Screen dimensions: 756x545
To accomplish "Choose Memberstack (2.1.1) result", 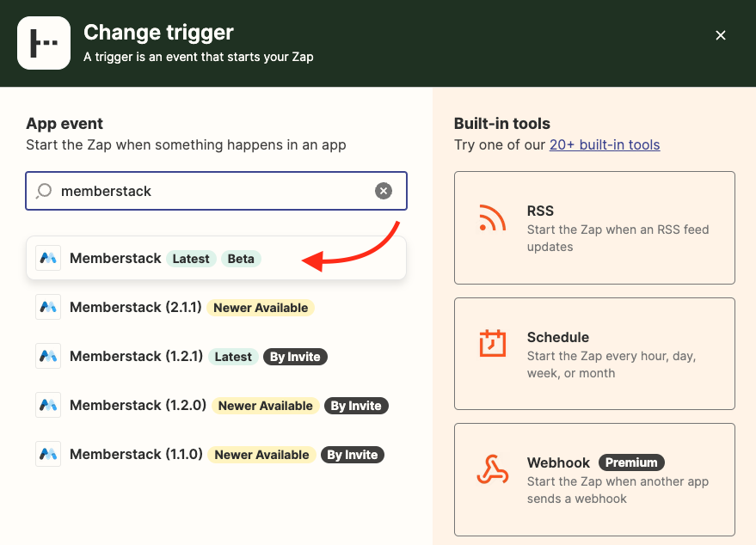I will pos(216,307).
